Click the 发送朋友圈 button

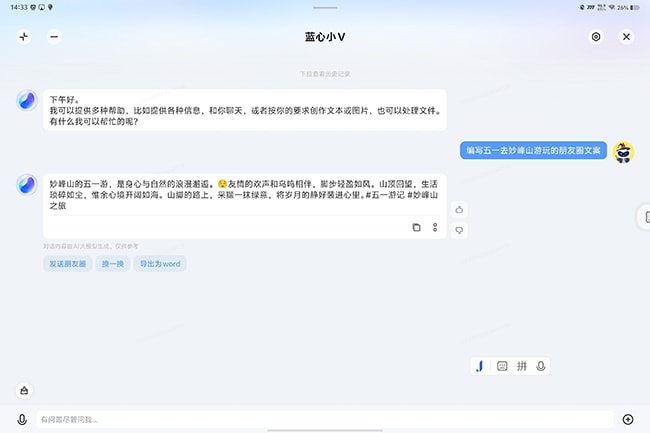pos(68,264)
